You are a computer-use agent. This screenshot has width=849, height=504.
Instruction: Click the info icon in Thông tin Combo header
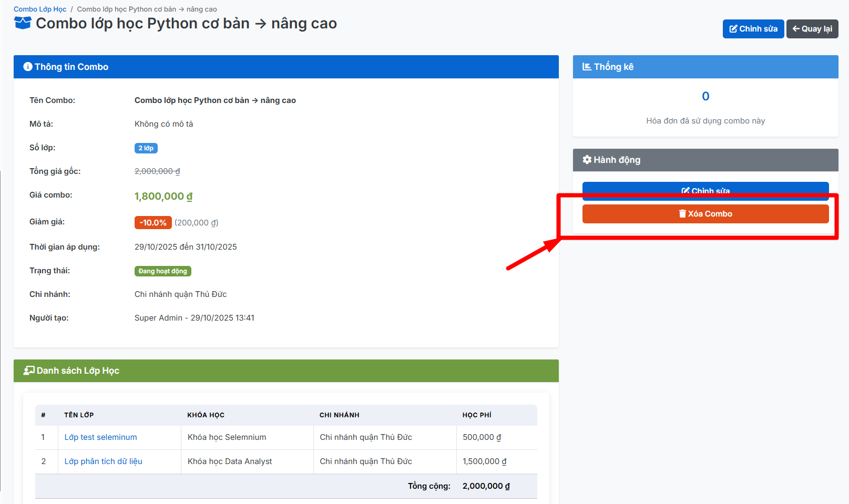coord(28,67)
